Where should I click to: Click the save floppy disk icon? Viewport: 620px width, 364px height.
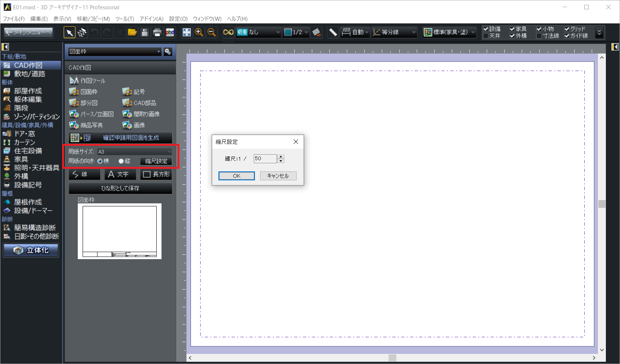[145, 33]
